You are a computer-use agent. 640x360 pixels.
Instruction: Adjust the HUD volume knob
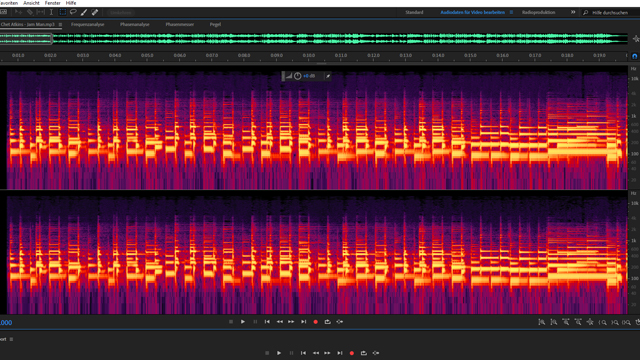click(298, 76)
